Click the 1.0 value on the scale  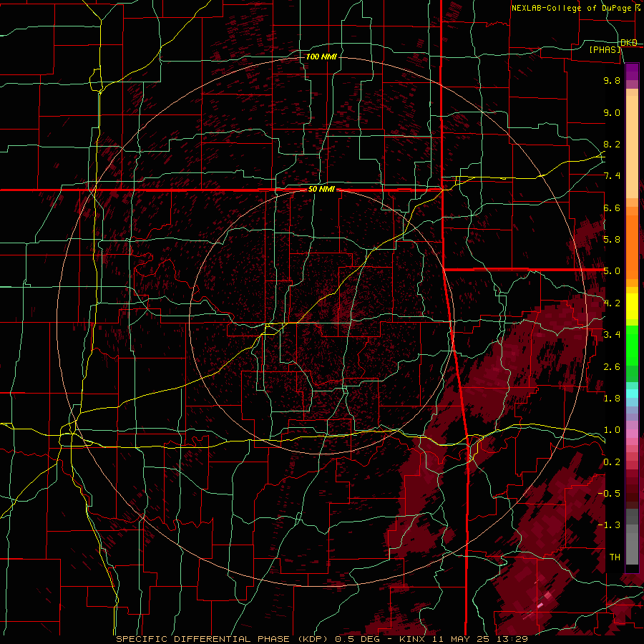click(612, 430)
